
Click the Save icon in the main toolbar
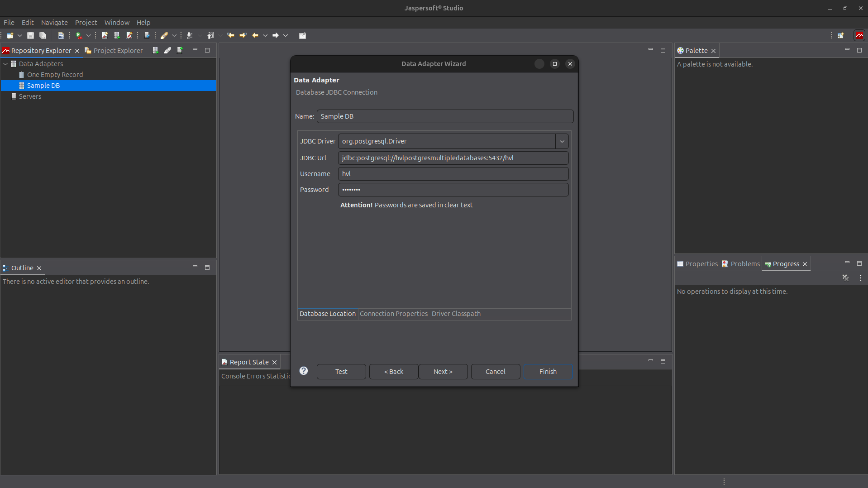pos(30,35)
